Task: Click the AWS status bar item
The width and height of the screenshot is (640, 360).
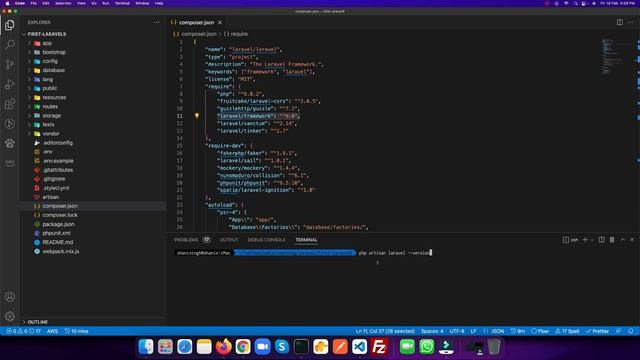Action: click(x=52, y=331)
